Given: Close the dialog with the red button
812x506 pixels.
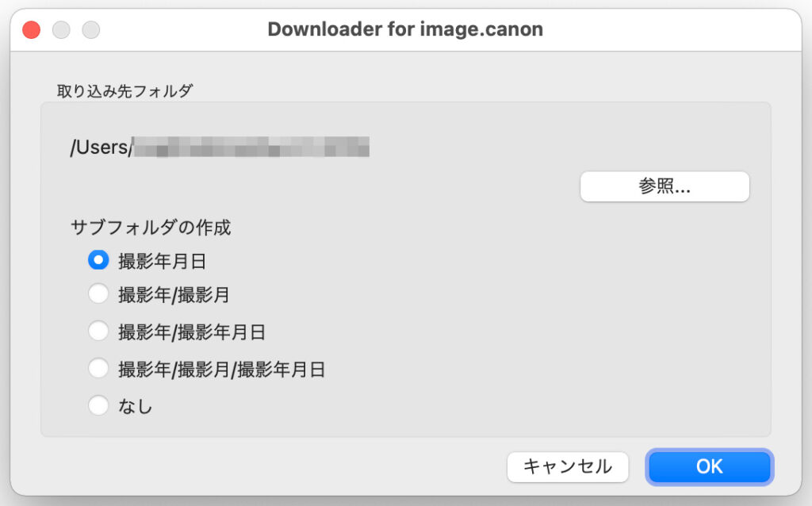Looking at the screenshot, I should click(31, 30).
